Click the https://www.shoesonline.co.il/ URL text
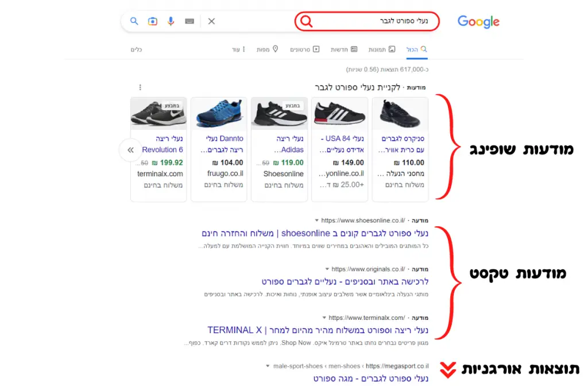The width and height of the screenshot is (588, 386). (363, 221)
